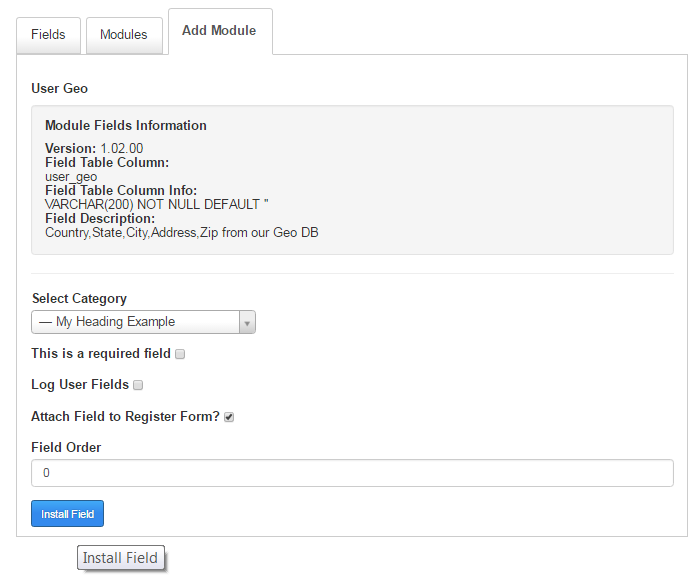This screenshot has width=697, height=575.
Task: Click the Module Fields Information title
Action: (126, 125)
